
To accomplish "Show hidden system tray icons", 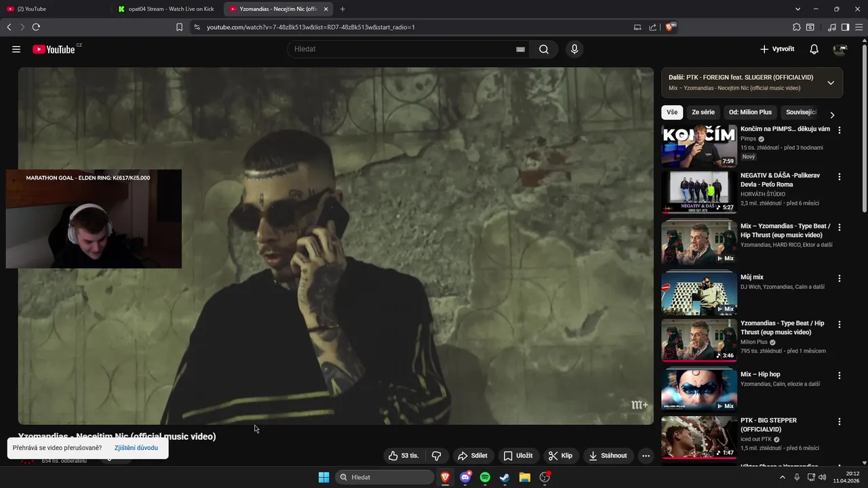I will tap(782, 477).
